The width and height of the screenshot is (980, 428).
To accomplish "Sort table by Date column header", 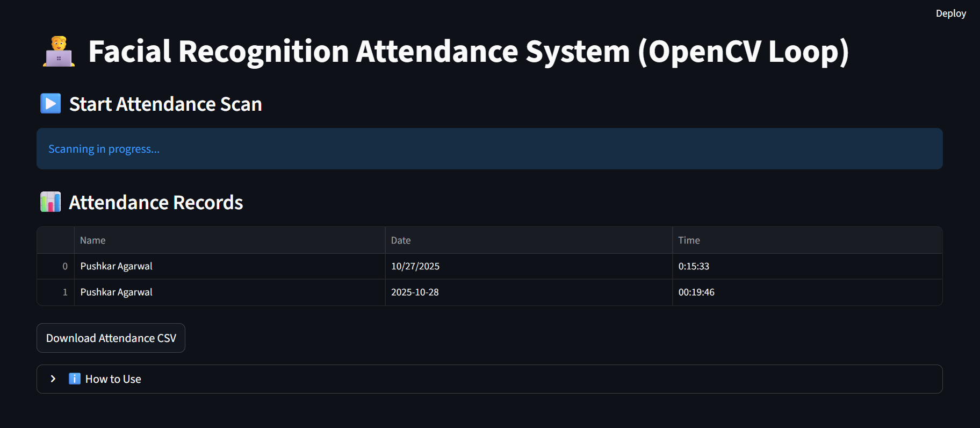I will (x=401, y=240).
